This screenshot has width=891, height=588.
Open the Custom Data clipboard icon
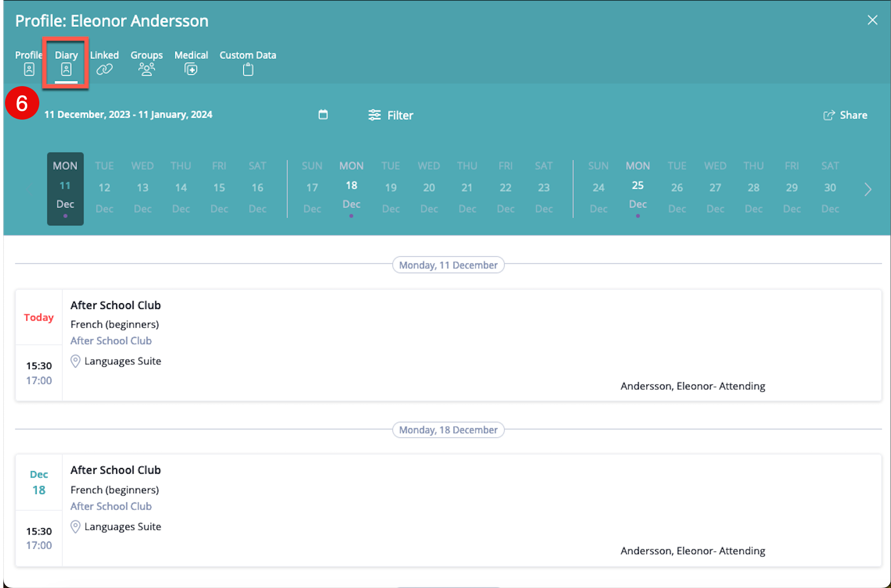click(248, 69)
